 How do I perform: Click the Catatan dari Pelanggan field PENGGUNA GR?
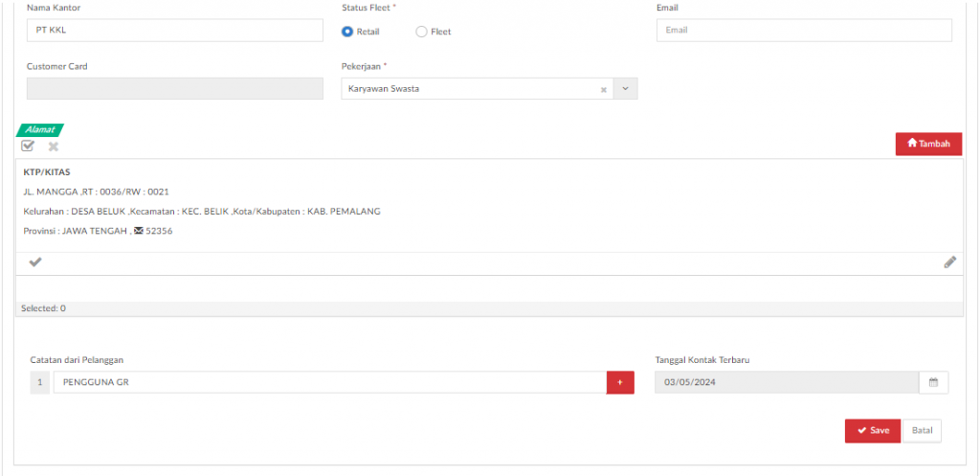pos(330,382)
